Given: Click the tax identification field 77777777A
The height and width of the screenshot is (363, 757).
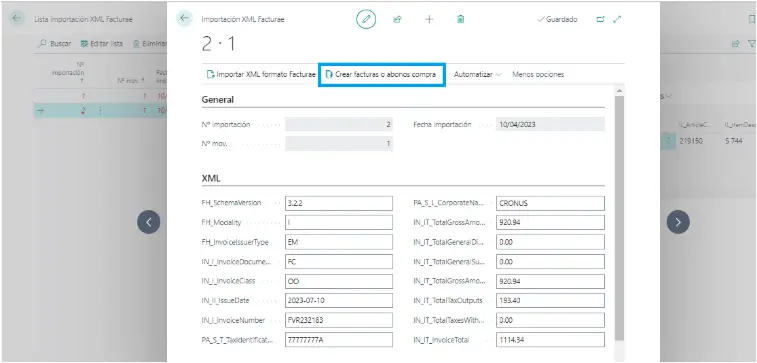Looking at the screenshot, I should pos(339,340).
